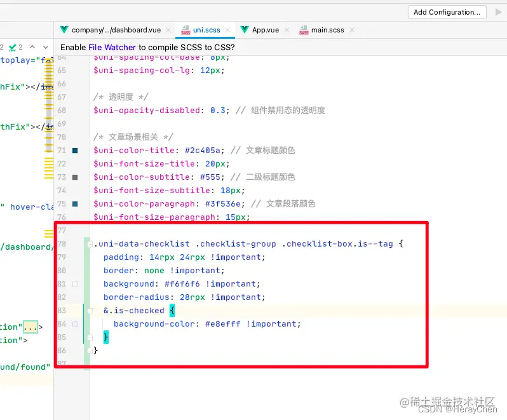Close the dashboard.vue tab
This screenshot has width=507, height=420.
(168, 30)
